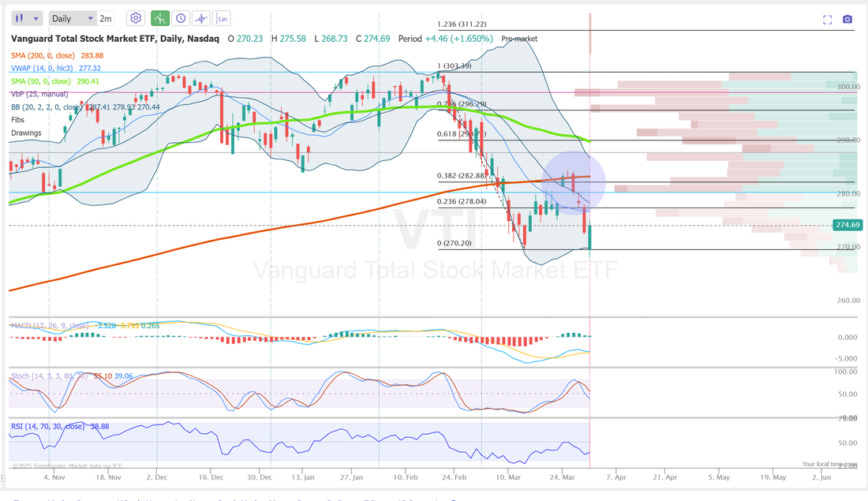Click the period change +4.46 (+1.650%)
This screenshot has height=501, width=868.
[x=459, y=39]
